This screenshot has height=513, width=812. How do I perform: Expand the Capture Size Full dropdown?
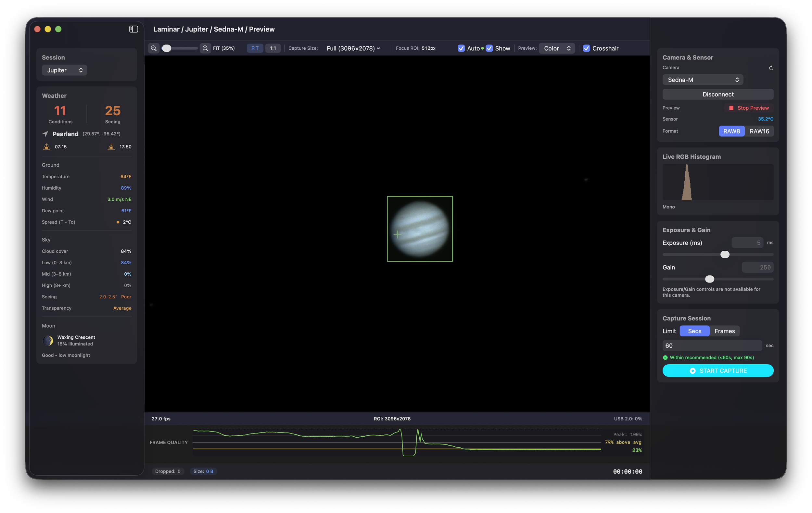(353, 48)
